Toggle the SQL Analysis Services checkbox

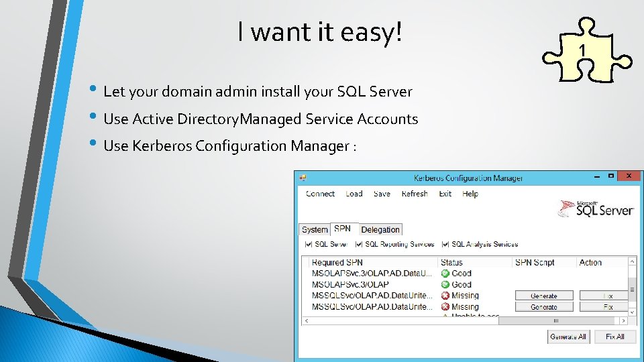445,244
